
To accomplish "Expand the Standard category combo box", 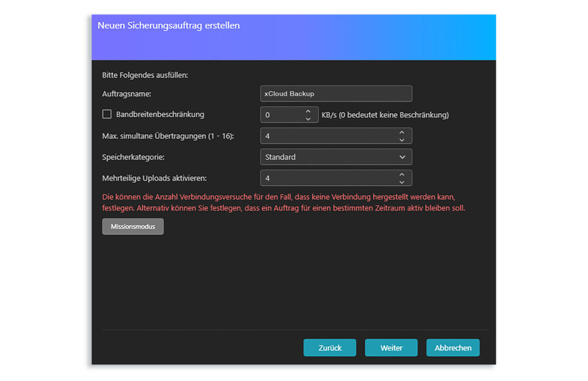I will coord(336,156).
